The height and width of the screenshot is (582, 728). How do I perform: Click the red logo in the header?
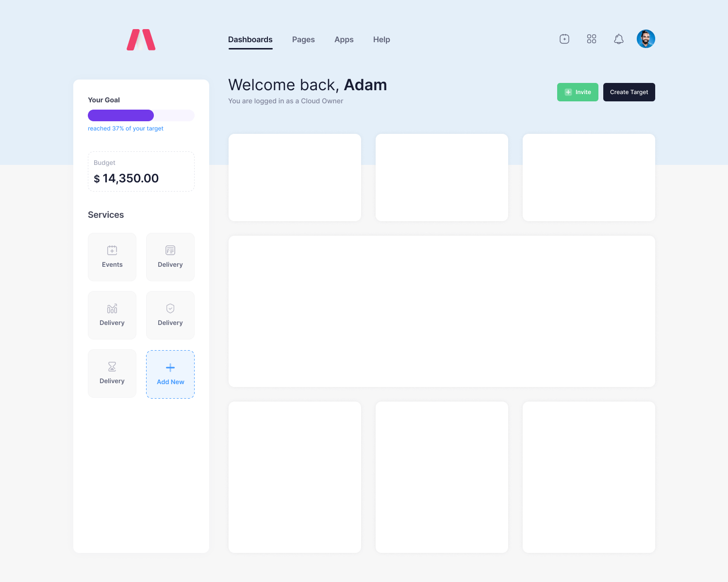141,40
